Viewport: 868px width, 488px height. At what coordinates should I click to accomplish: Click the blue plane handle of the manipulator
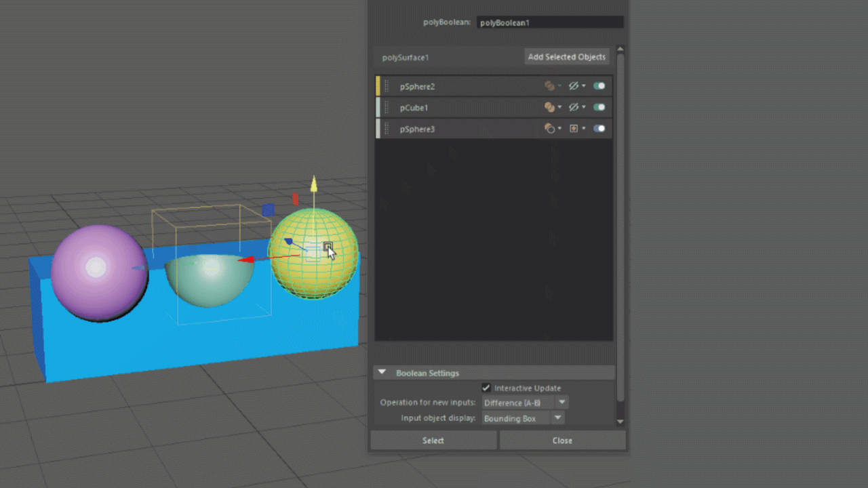click(x=268, y=210)
